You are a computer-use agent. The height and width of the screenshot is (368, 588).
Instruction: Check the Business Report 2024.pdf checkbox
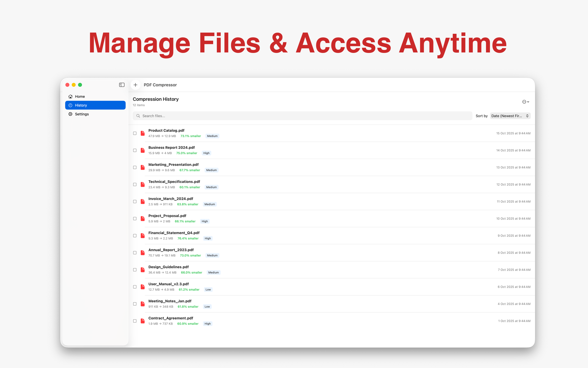click(135, 150)
